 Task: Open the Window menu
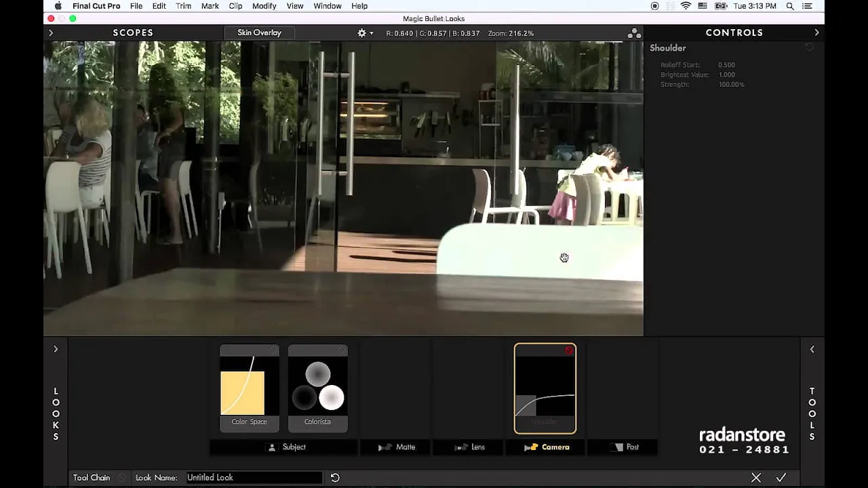328,6
